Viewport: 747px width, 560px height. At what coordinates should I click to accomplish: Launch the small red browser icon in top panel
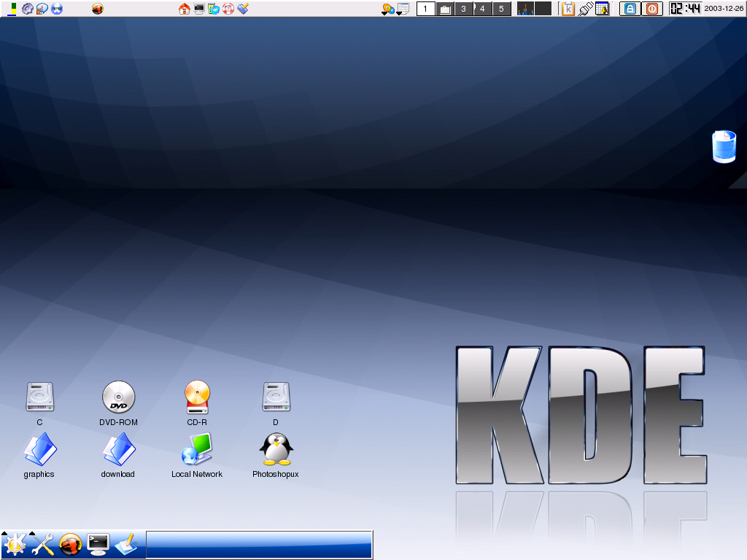tap(98, 9)
